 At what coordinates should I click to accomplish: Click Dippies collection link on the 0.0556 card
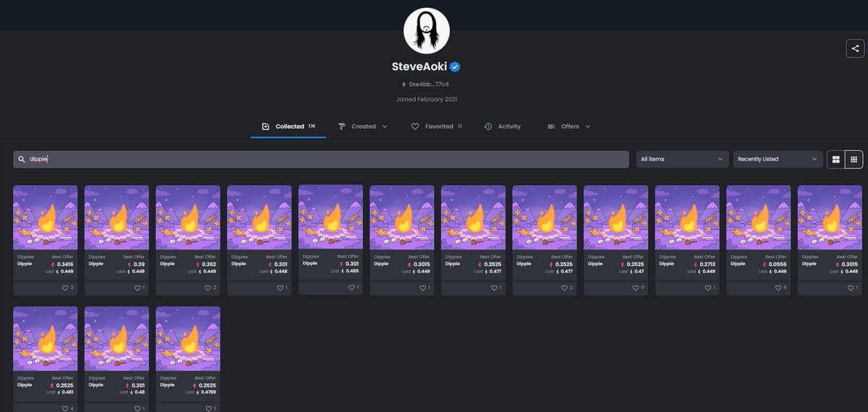739,257
